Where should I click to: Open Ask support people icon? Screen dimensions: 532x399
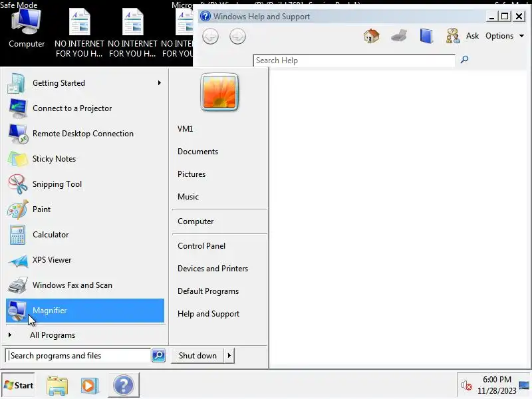453,36
